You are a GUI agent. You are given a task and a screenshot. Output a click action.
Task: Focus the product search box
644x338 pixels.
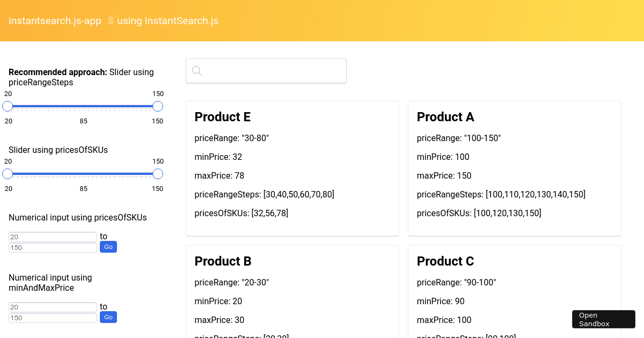click(266, 71)
